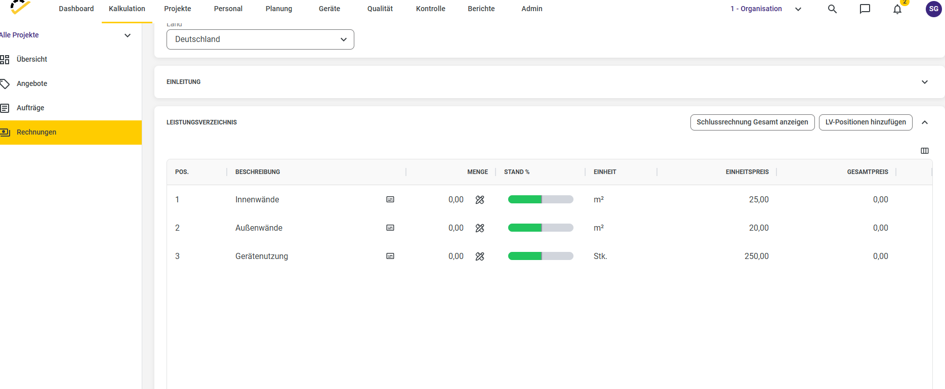Click unit price 25,00

[759, 200]
